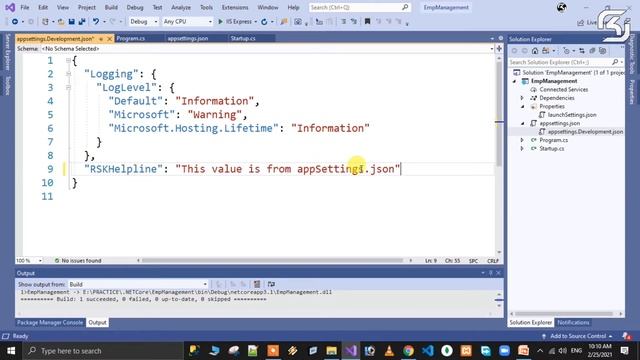Open File Explorer from the taskbar
The width and height of the screenshot is (640, 360).
click(x=331, y=351)
